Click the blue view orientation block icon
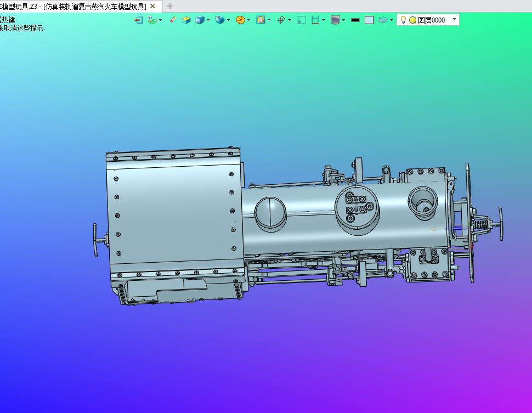The image size is (532, 413). (x=220, y=20)
